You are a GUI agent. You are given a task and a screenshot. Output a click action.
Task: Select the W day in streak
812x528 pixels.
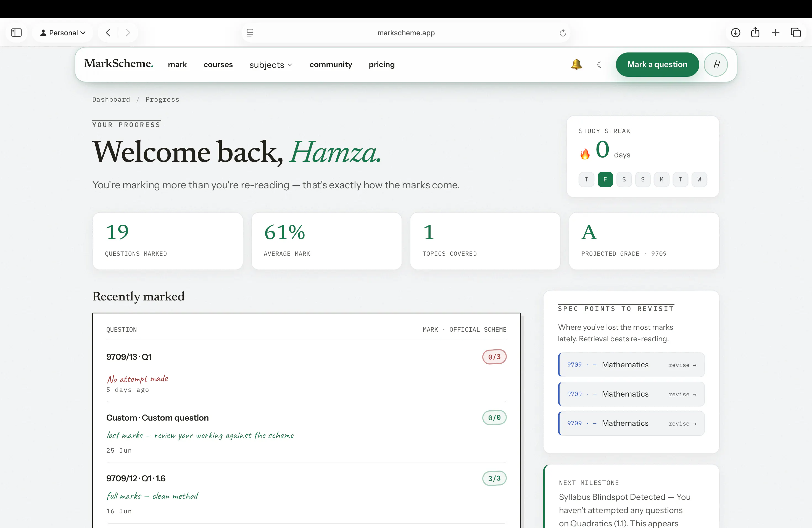(x=699, y=179)
